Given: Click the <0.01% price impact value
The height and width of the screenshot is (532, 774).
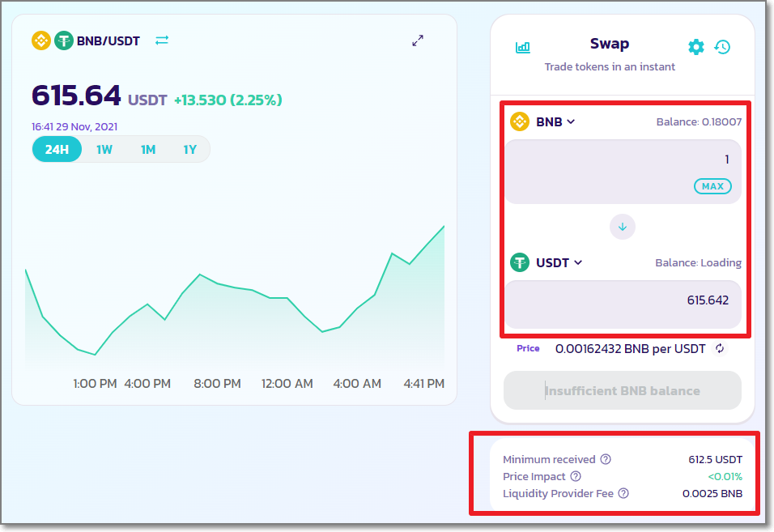Looking at the screenshot, I should point(725,477).
